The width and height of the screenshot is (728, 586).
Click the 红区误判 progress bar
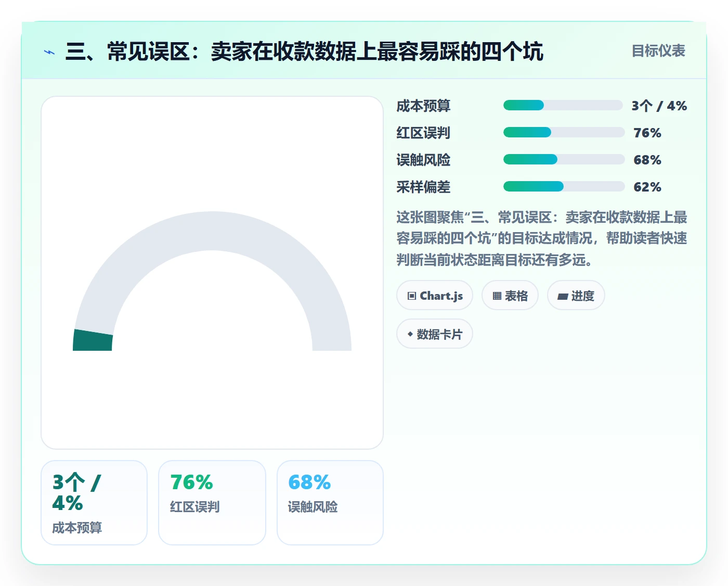[564, 132]
